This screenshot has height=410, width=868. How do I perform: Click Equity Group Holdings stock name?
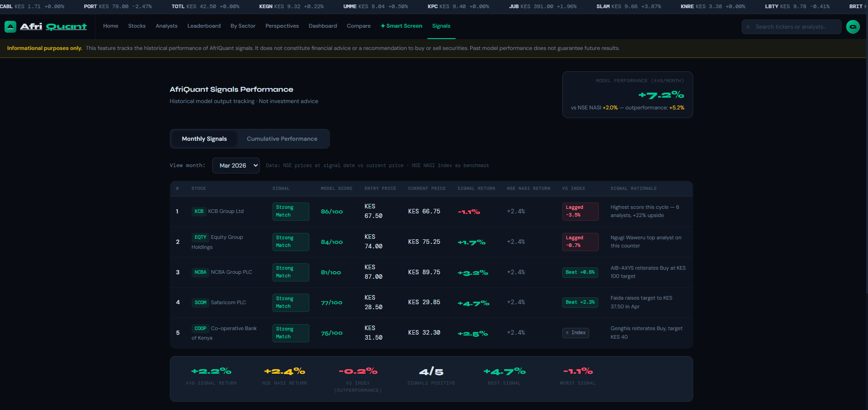217,242
